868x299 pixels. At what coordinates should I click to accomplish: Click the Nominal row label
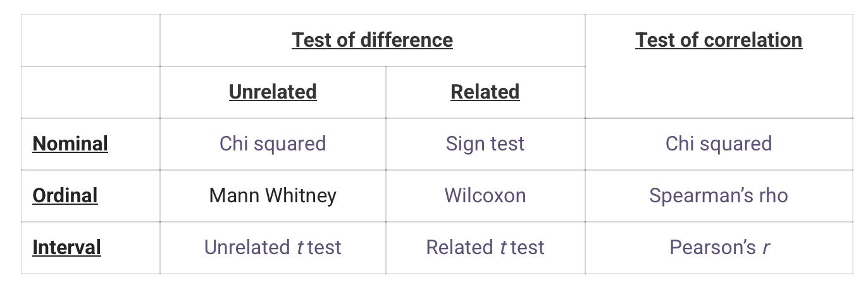70,144
